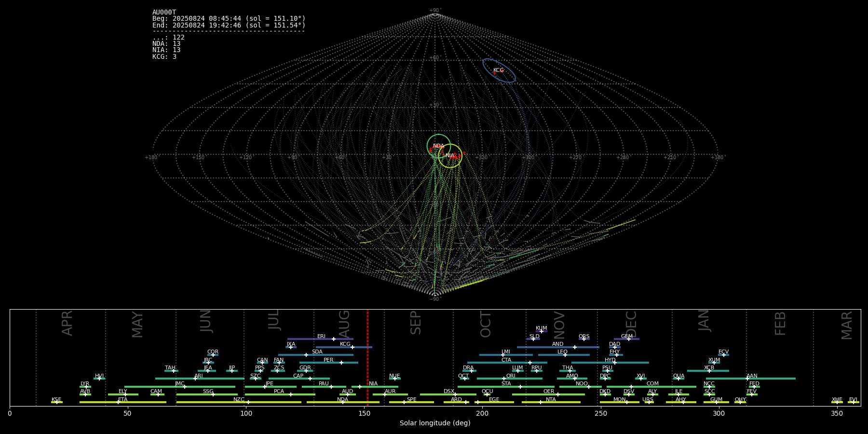Viewport: 868px width, 434px height.
Task: Click the PER shower bar in timeline
Action: coord(329,363)
